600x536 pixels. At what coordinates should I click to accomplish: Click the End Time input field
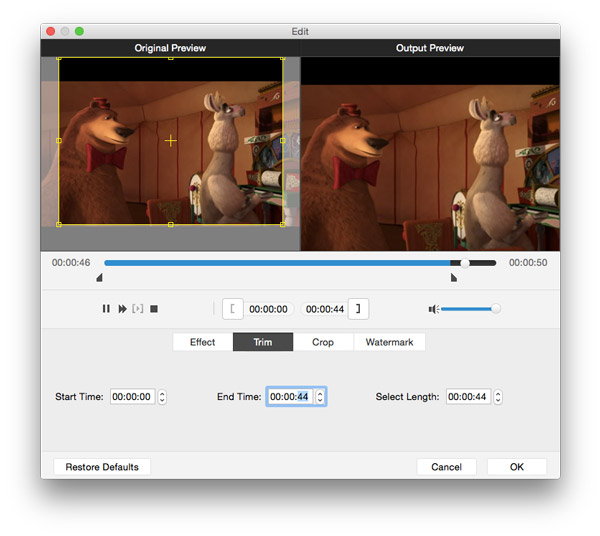pyautogui.click(x=290, y=397)
